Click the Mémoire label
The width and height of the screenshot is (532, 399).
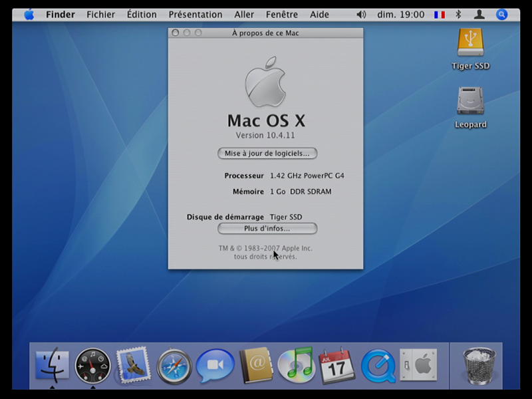pos(248,192)
